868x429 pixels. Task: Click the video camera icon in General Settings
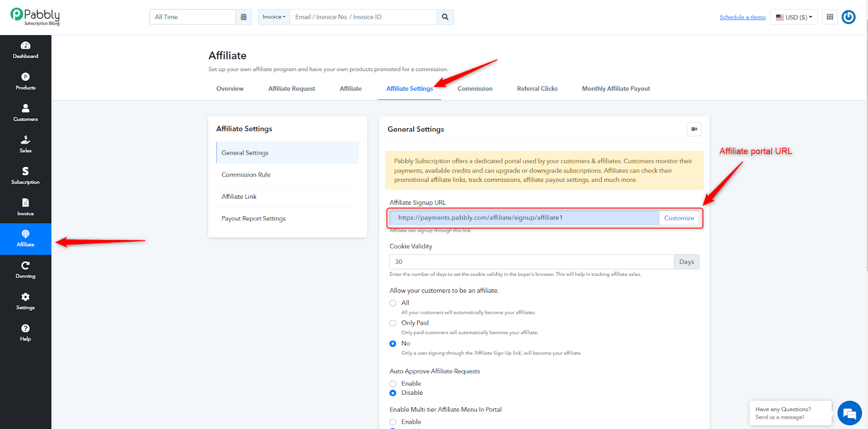tap(694, 129)
